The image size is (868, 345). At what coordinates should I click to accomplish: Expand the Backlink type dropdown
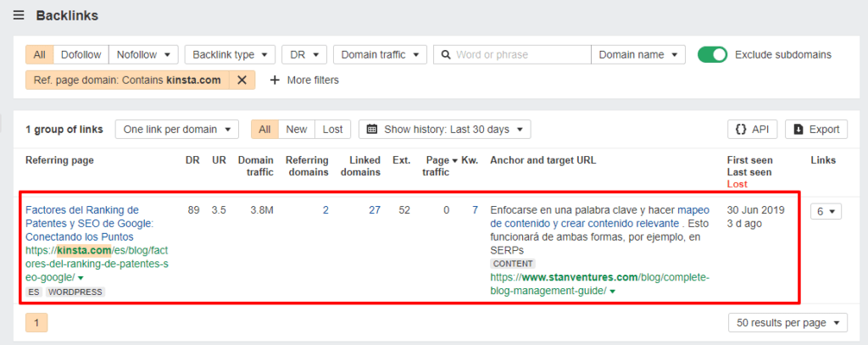(x=230, y=54)
